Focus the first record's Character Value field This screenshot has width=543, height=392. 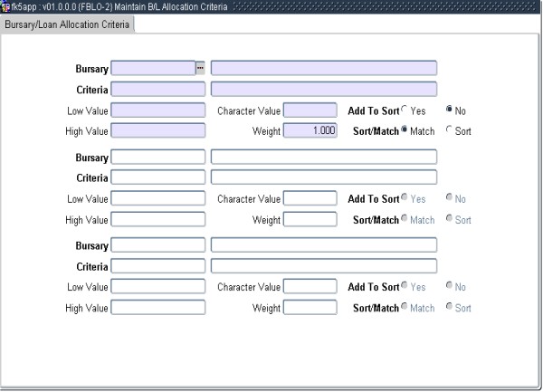pyautogui.click(x=310, y=110)
